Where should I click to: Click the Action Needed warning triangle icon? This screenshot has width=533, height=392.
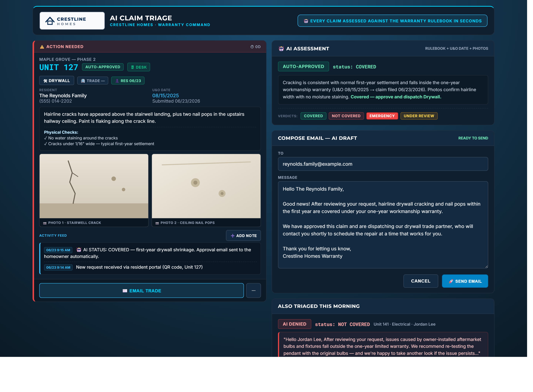click(42, 47)
